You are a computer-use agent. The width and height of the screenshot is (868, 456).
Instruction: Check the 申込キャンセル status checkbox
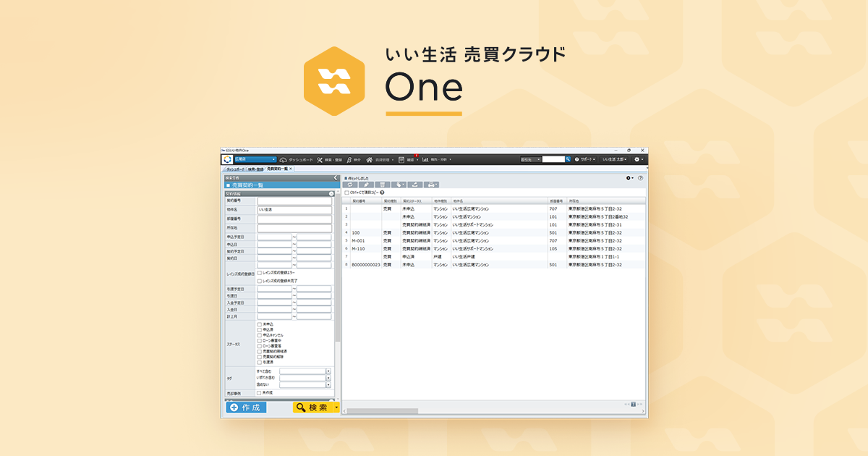click(259, 335)
